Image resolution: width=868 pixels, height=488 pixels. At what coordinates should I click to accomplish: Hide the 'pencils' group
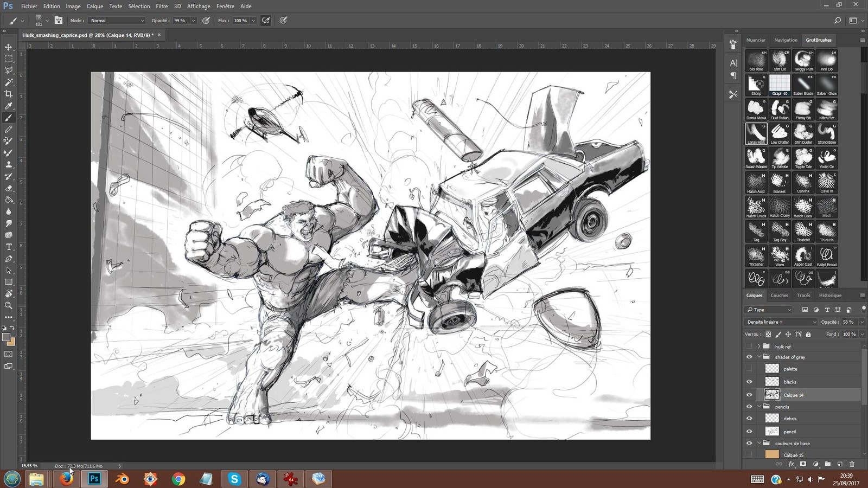pyautogui.click(x=749, y=407)
